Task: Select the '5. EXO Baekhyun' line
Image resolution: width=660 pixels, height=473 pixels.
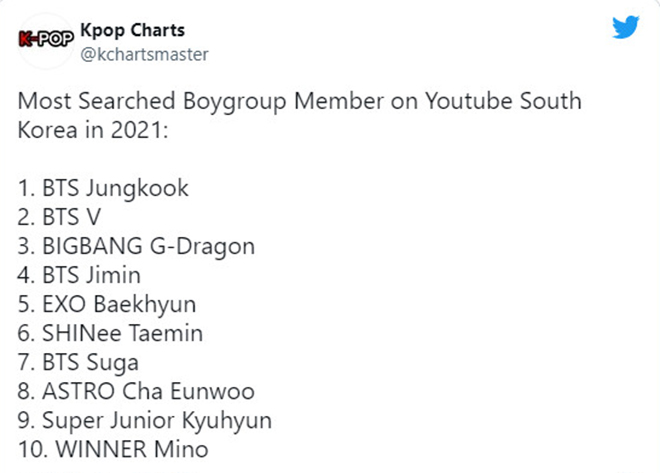Action: click(107, 305)
